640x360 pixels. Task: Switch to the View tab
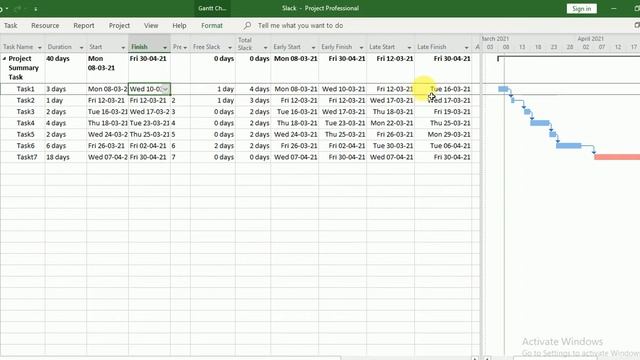point(151,25)
